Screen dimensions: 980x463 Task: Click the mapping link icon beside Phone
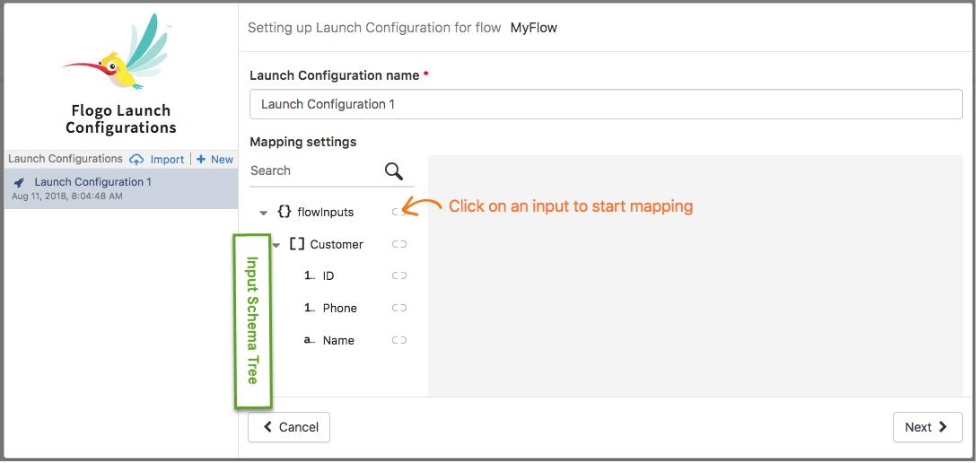tap(399, 309)
